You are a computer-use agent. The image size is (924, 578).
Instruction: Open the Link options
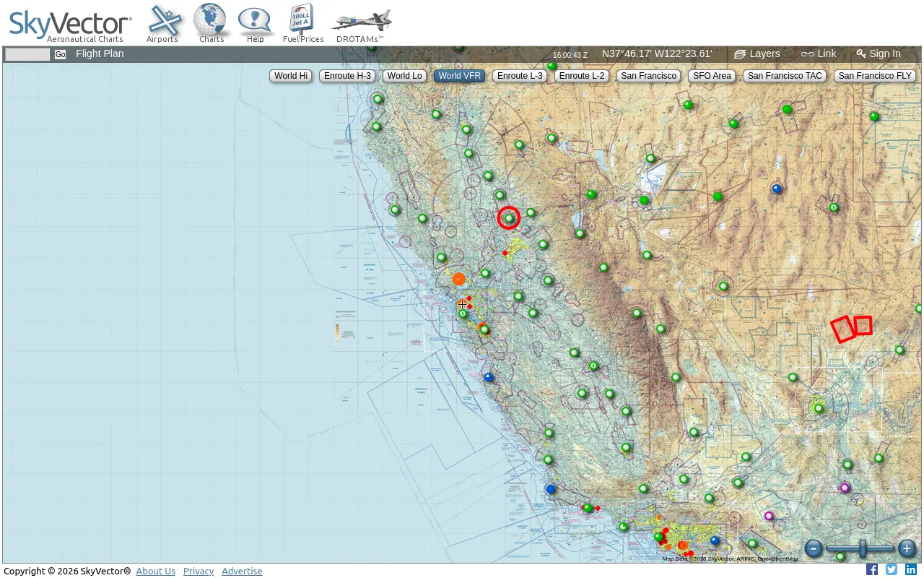[819, 53]
